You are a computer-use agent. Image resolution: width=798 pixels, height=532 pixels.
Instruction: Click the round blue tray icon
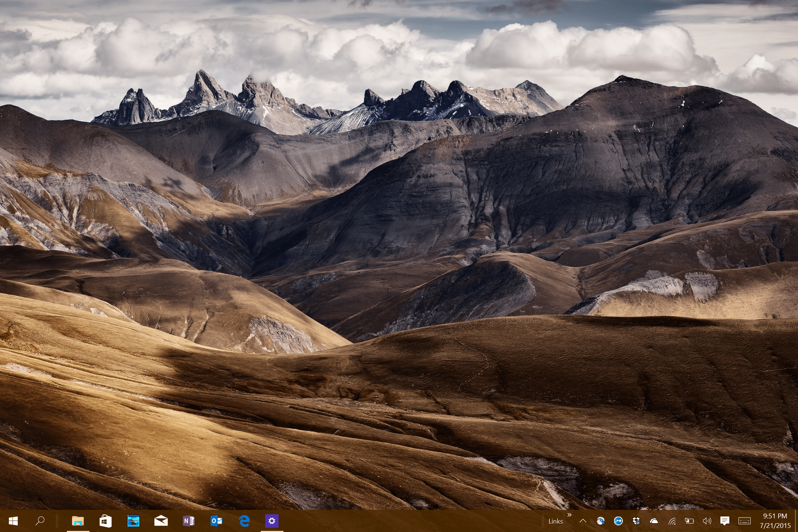(x=618, y=521)
